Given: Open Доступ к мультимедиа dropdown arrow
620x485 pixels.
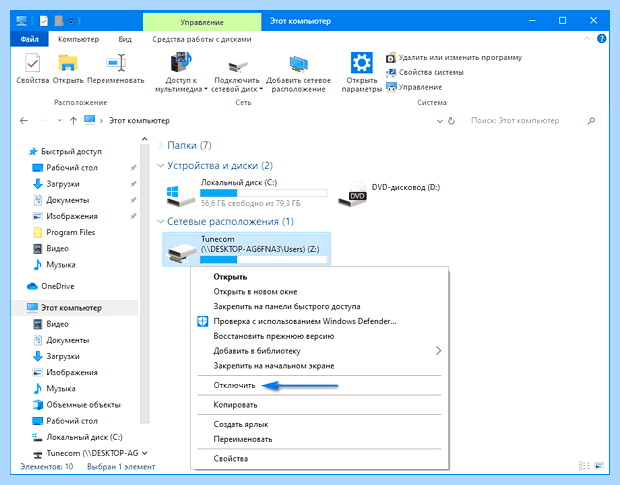Looking at the screenshot, I should 206,90.
